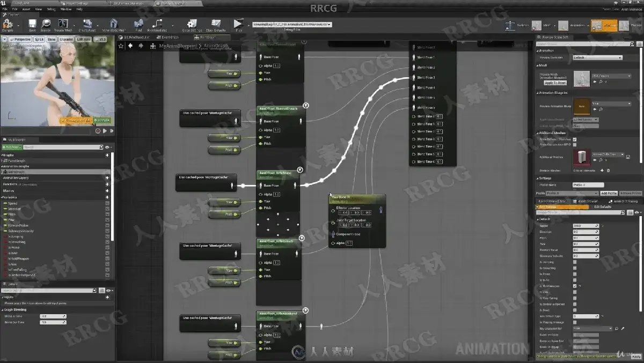644x363 pixels.
Task: Collapse the Variables section
Action: click(x=3, y=197)
